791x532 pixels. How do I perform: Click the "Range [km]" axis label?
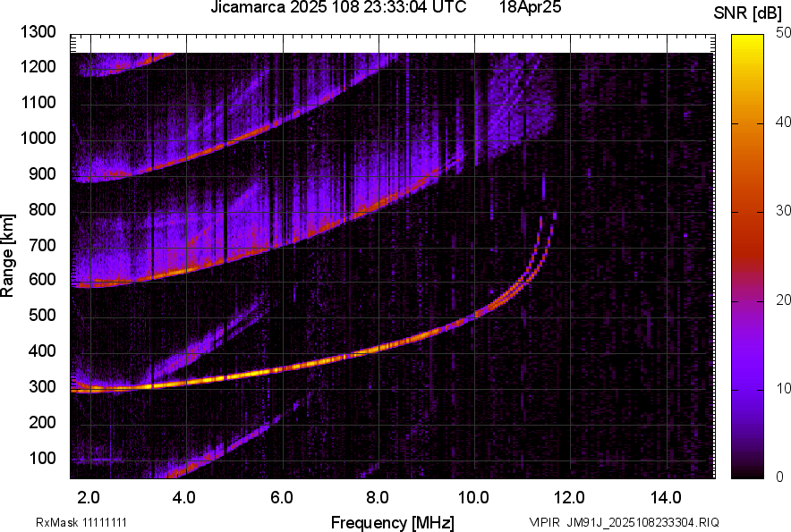[7, 256]
